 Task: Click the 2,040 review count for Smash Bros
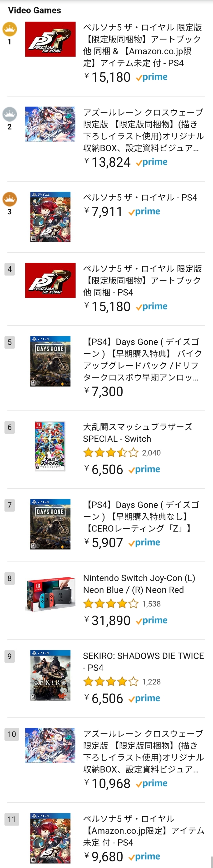[x=151, y=452]
